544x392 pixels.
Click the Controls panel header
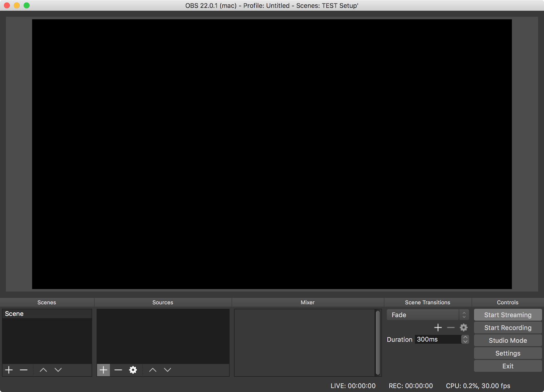(508, 302)
